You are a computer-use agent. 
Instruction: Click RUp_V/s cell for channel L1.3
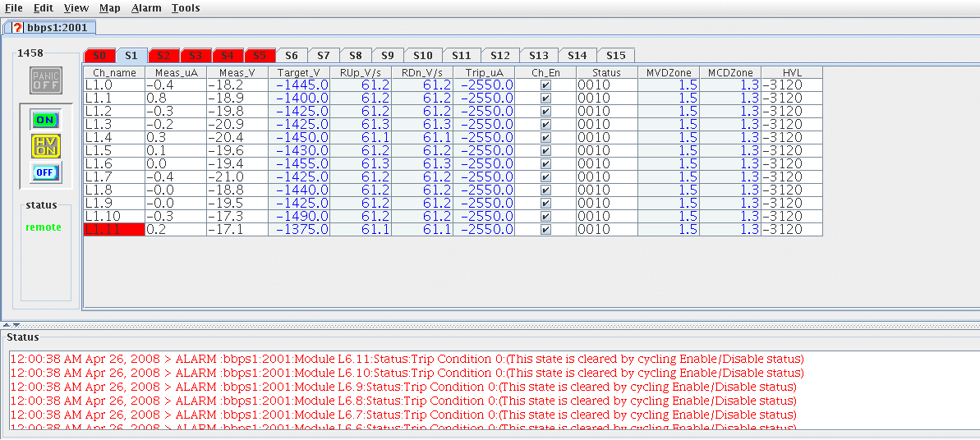361,125
